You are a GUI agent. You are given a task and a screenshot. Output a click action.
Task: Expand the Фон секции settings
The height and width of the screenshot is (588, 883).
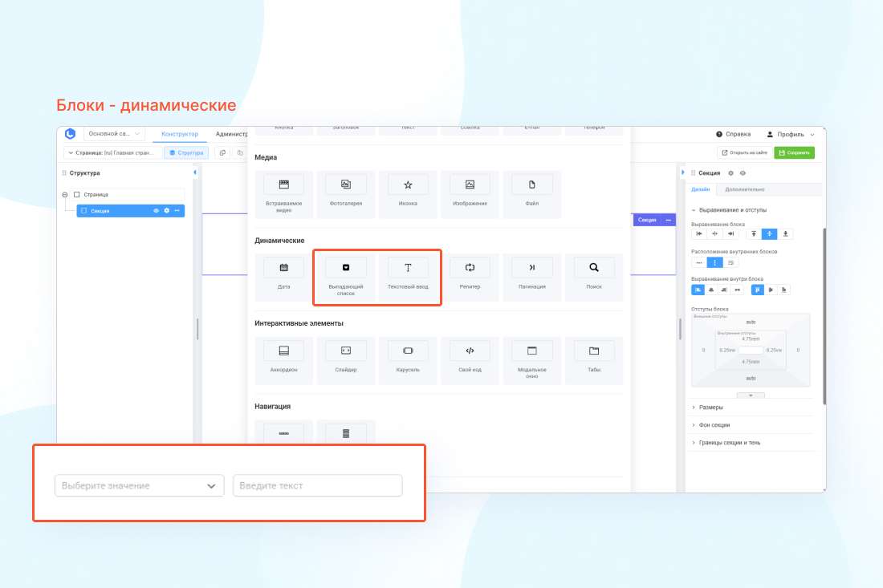714,425
